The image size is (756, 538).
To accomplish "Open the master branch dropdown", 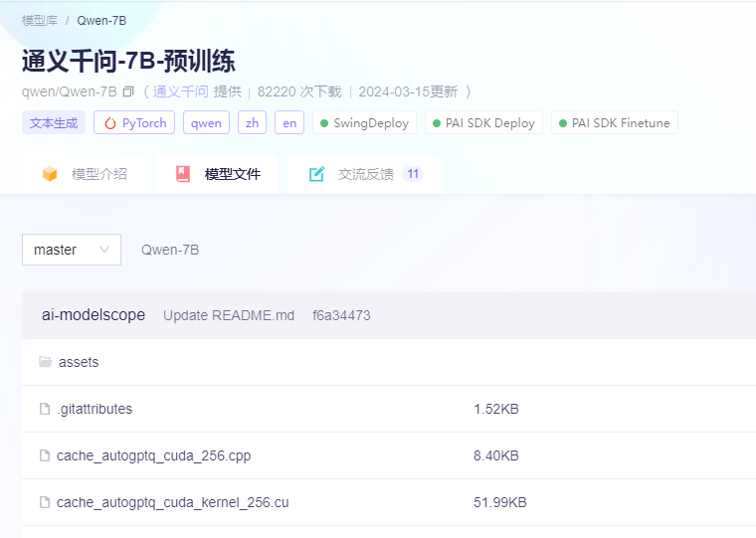I will click(x=72, y=250).
